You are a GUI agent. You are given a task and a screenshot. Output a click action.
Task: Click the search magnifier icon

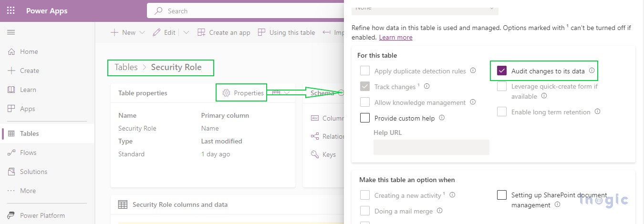point(159,11)
